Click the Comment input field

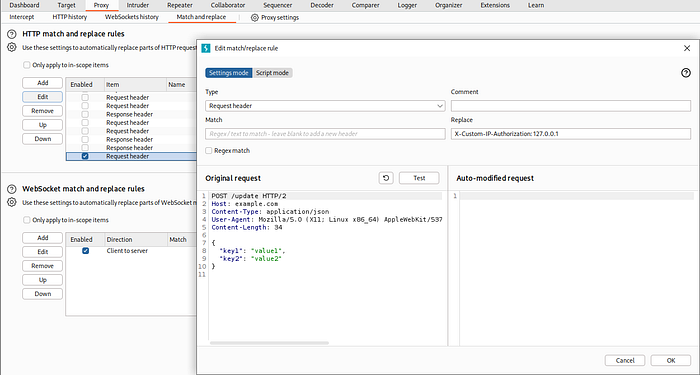[571, 106]
